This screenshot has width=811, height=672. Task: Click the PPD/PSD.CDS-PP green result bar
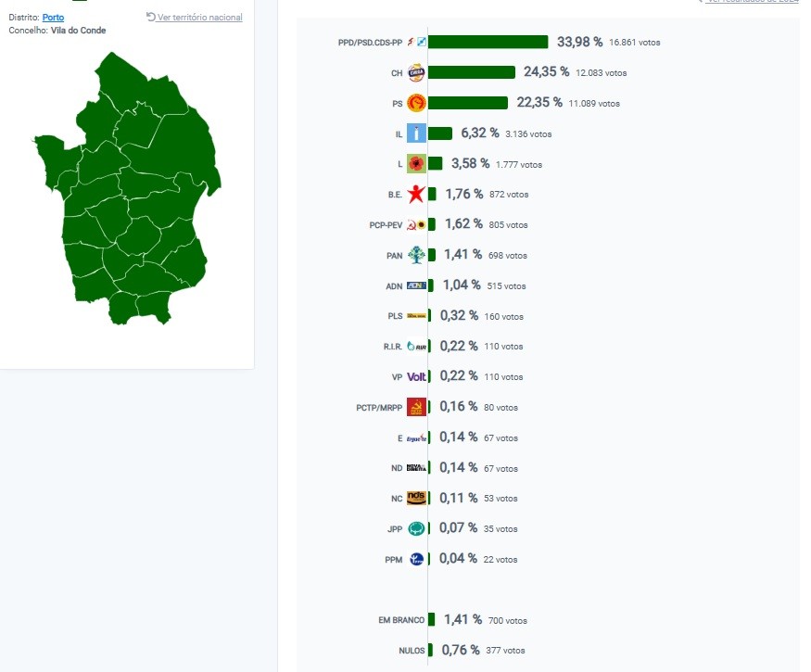coord(488,42)
